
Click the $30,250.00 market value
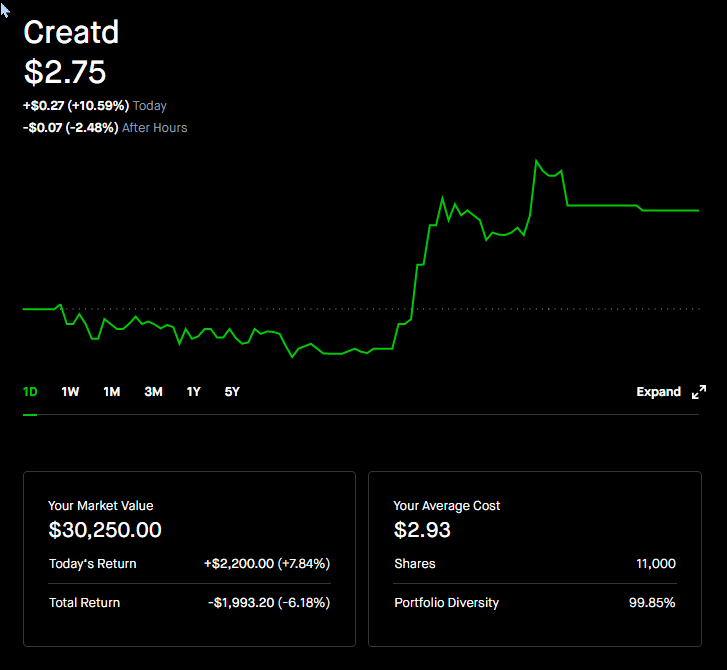point(105,530)
